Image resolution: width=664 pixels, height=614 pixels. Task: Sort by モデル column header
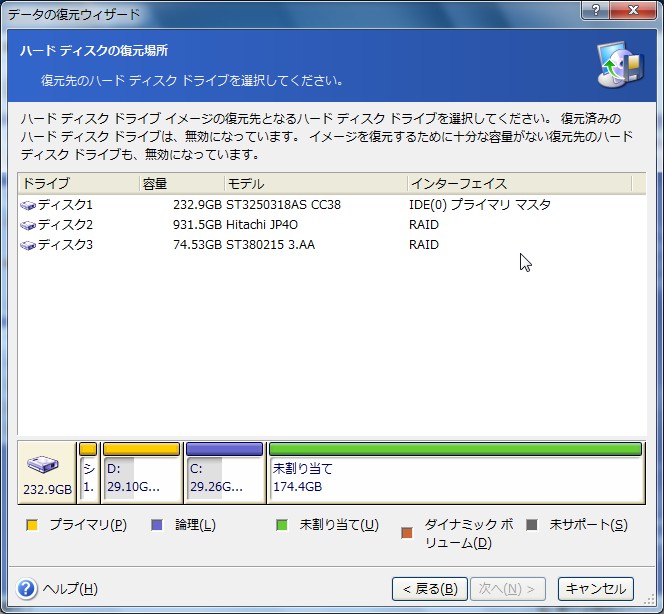pos(316,184)
